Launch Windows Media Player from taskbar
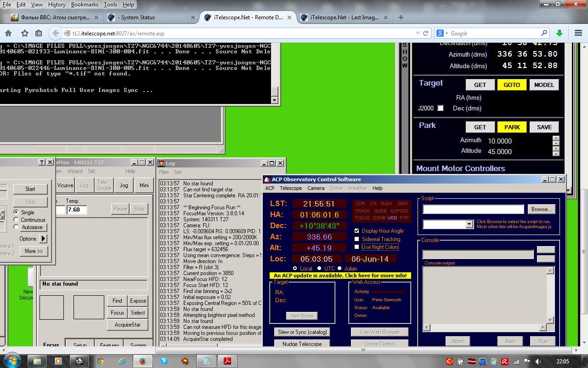The image size is (588, 368). pyautogui.click(x=58, y=361)
